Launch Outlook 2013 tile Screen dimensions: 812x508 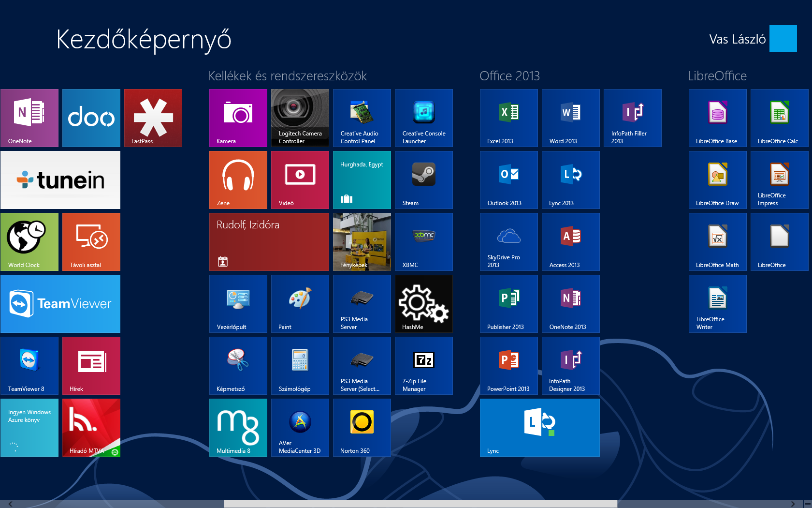509,180
